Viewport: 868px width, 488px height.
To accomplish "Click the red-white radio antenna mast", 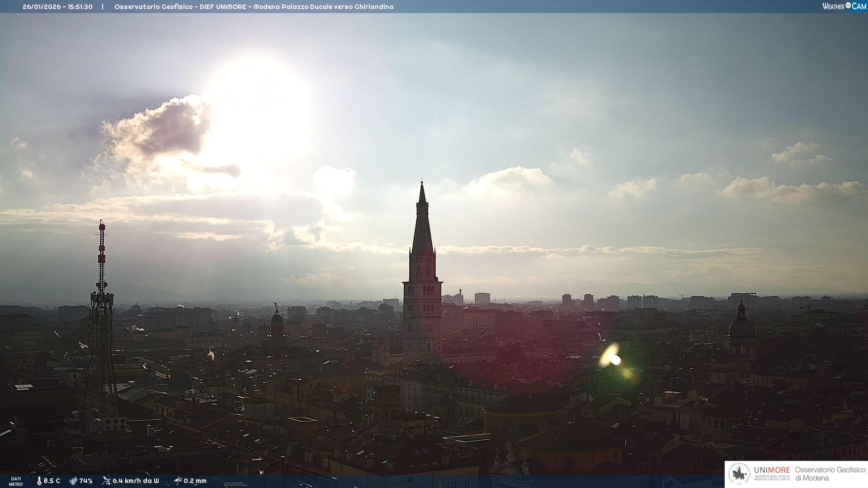I will click(x=102, y=253).
